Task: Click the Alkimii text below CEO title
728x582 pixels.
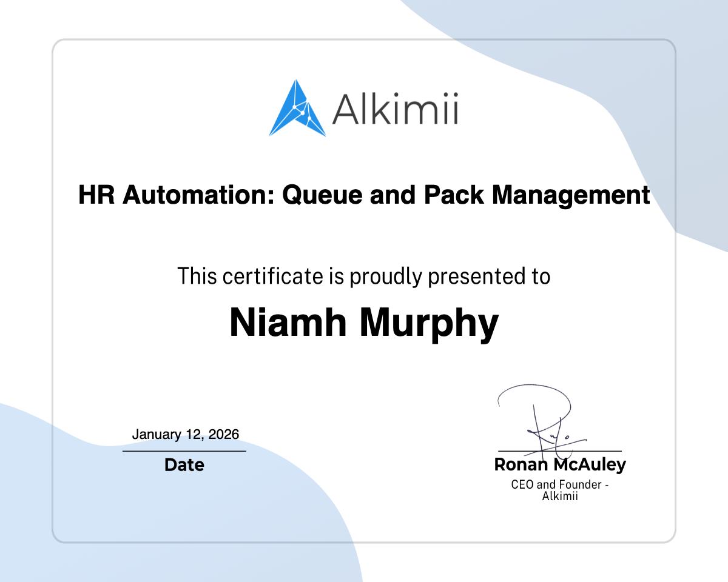Action: point(560,495)
